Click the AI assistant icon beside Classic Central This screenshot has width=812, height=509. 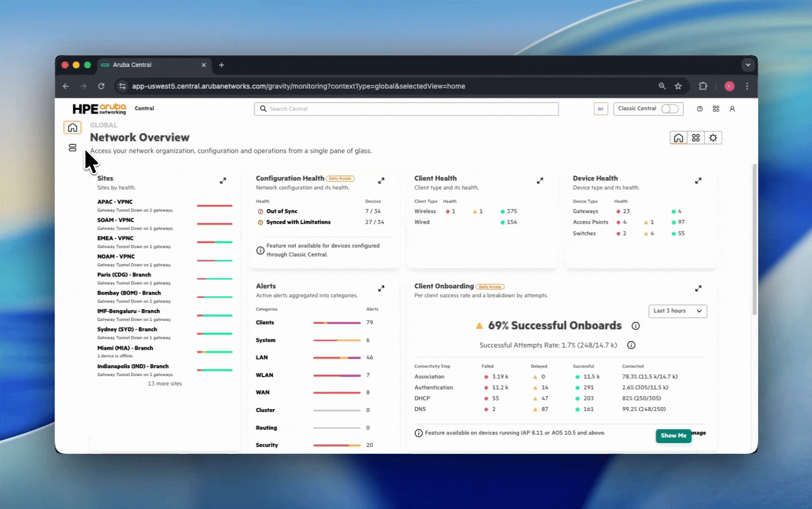click(x=601, y=109)
